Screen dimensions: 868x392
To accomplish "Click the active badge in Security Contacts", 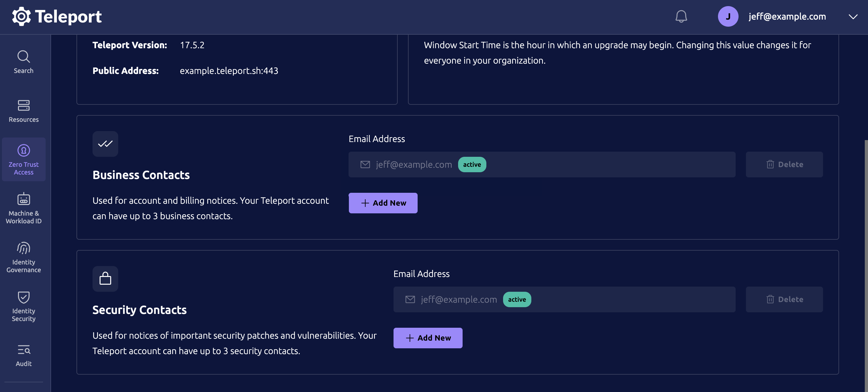I will (x=517, y=299).
